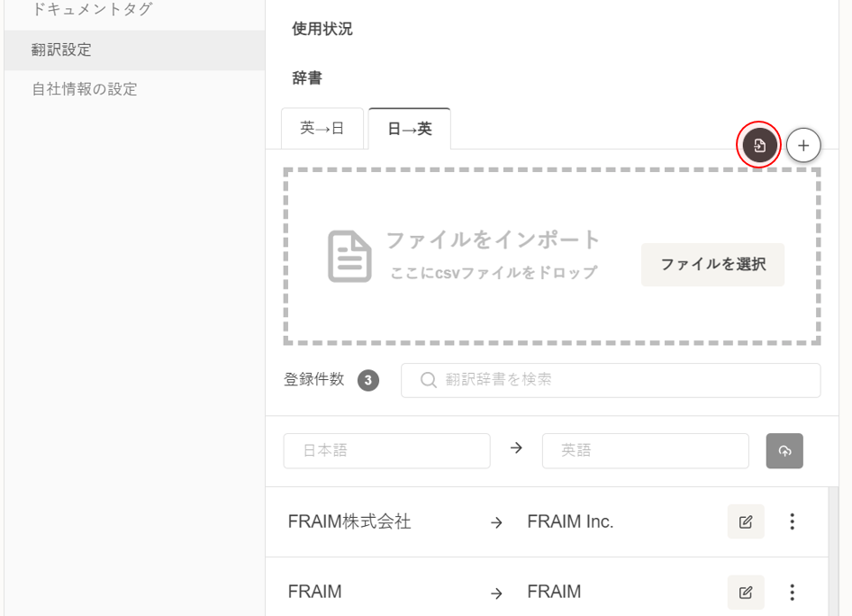852x616 pixels.
Task: Go to 自社情報の設定 in the sidebar
Action: click(x=85, y=89)
